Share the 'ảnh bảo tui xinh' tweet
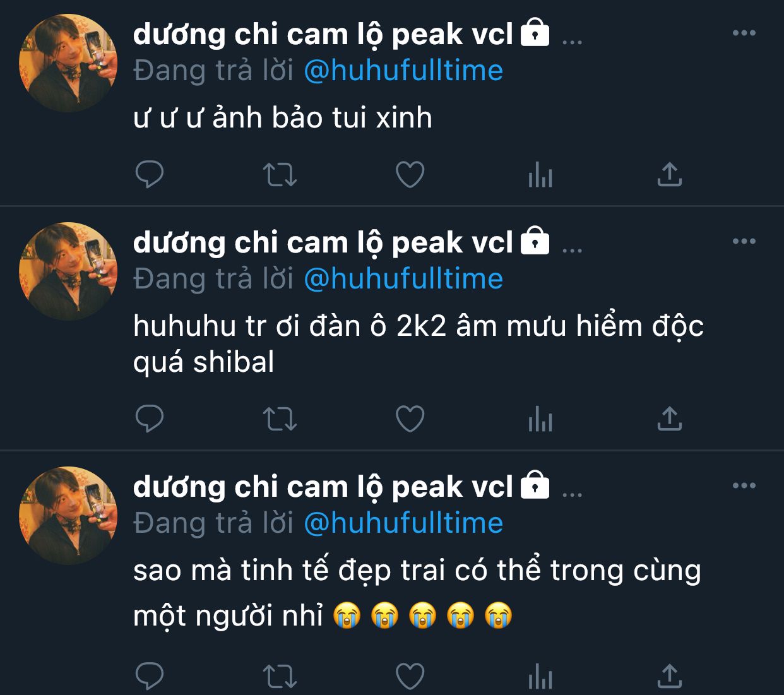784x695 pixels. pyautogui.click(x=670, y=175)
